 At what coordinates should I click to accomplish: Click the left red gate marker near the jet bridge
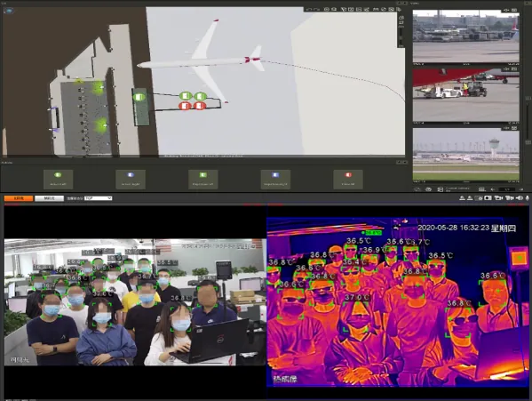click(x=186, y=106)
